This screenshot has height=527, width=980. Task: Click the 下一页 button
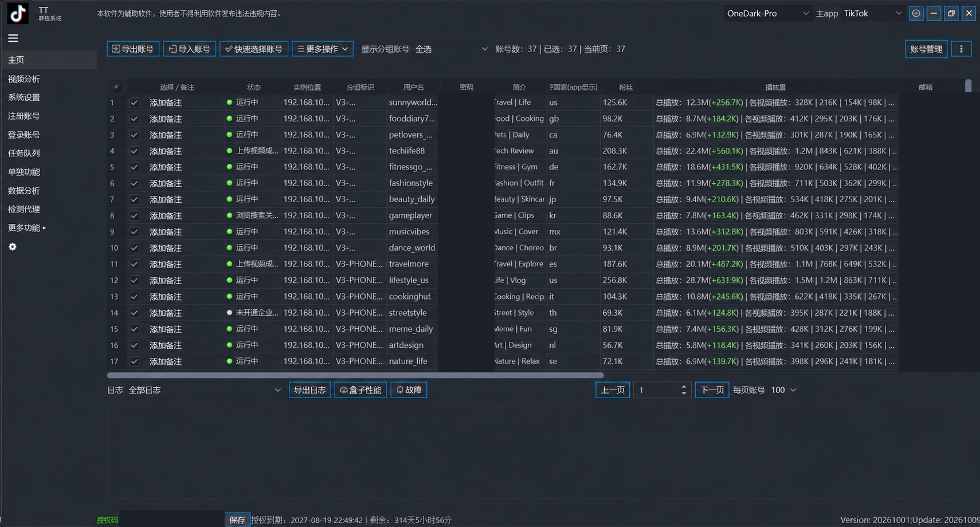[712, 390]
